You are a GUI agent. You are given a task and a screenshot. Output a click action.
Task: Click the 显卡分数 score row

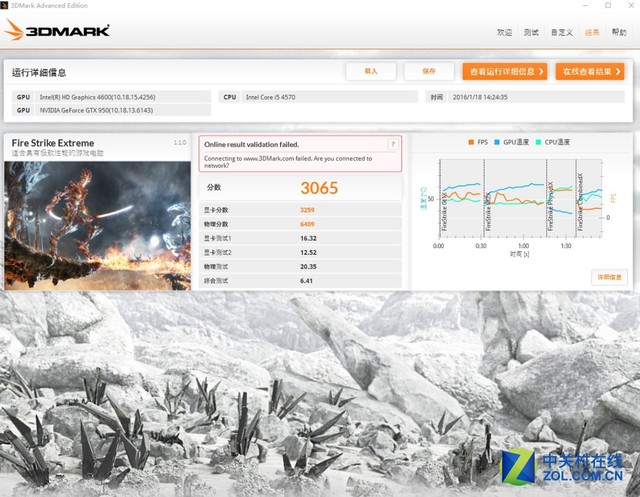tap(301, 209)
